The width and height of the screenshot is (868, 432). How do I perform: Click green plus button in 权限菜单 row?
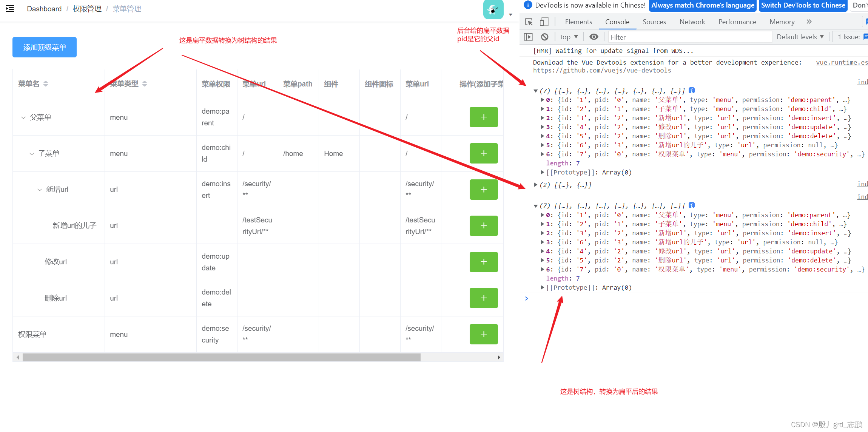[483, 334]
